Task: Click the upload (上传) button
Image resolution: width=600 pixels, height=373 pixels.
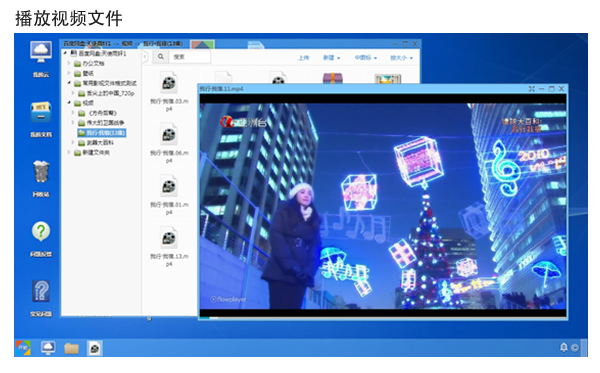Action: [x=303, y=58]
